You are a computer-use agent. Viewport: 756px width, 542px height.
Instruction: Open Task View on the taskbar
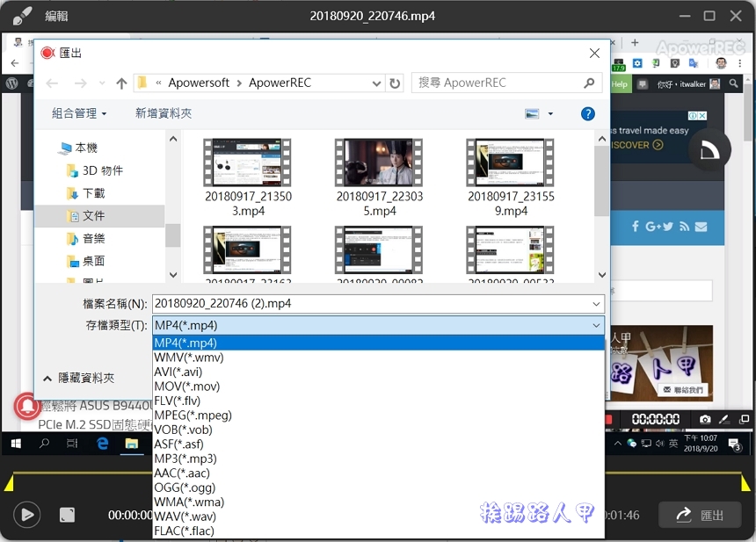(x=72, y=444)
